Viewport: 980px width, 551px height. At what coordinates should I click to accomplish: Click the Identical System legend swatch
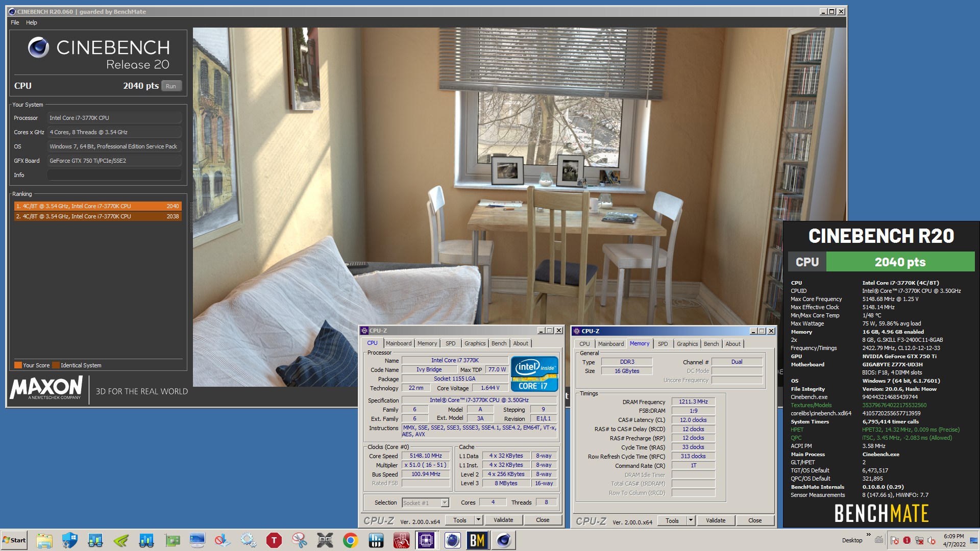pos(56,365)
